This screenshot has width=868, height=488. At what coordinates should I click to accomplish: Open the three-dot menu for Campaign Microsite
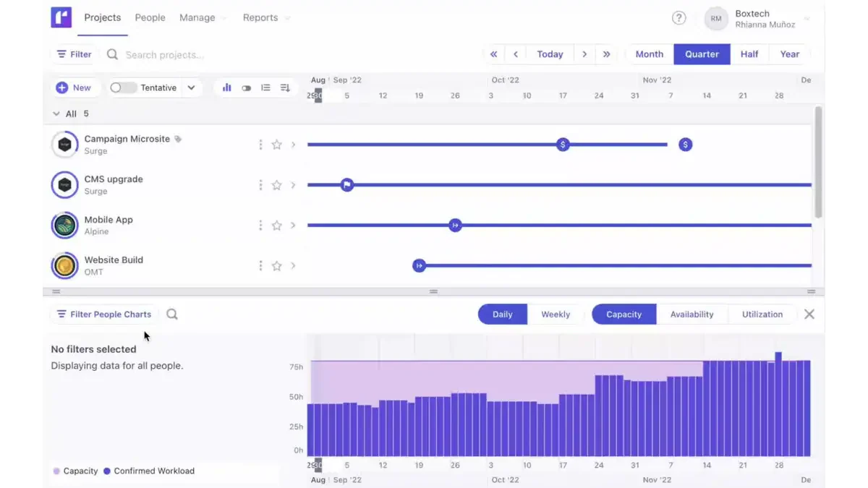click(x=260, y=145)
